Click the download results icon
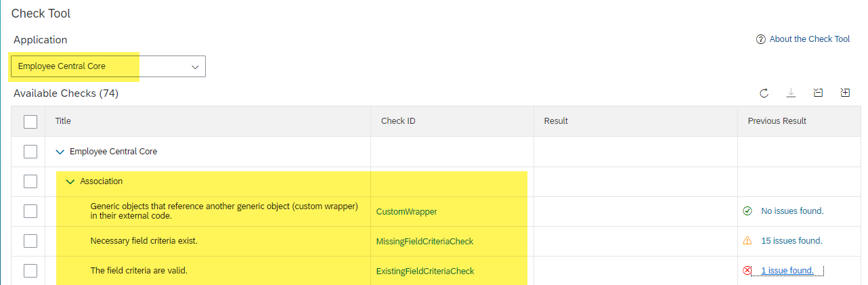Screen dimensions: 868x285 pos(790,93)
